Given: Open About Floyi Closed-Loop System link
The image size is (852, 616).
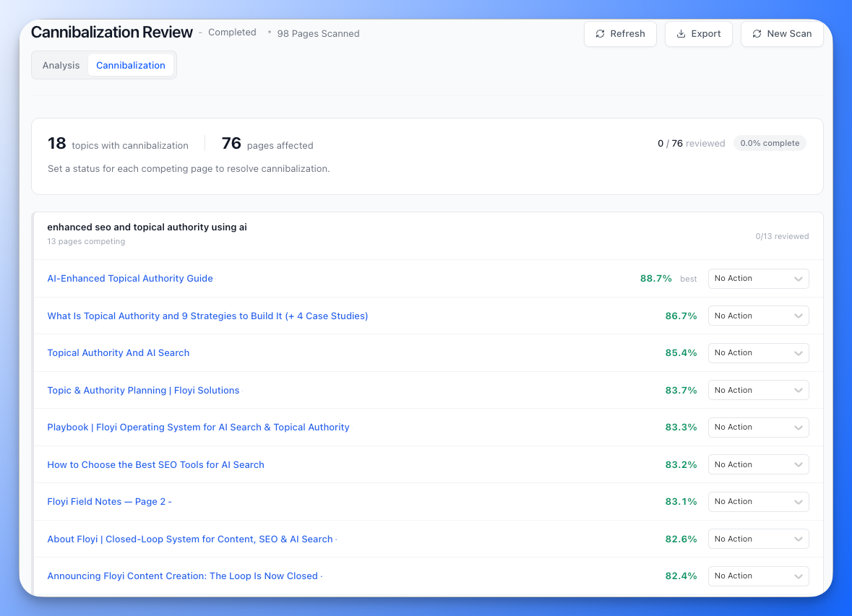Looking at the screenshot, I should [190, 539].
